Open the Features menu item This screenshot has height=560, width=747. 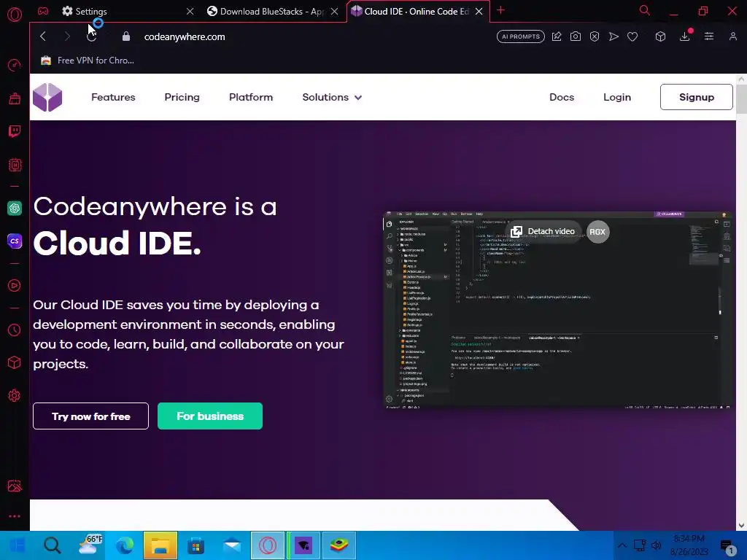[x=113, y=97]
